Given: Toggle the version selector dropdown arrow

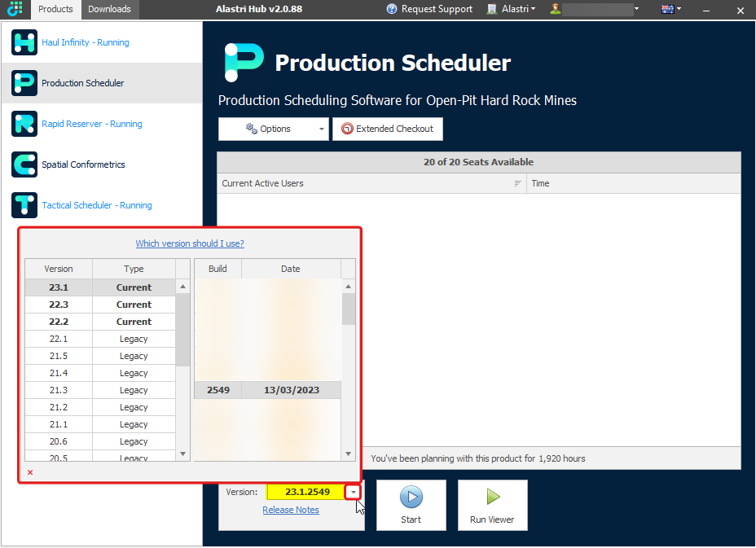Looking at the screenshot, I should click(353, 492).
